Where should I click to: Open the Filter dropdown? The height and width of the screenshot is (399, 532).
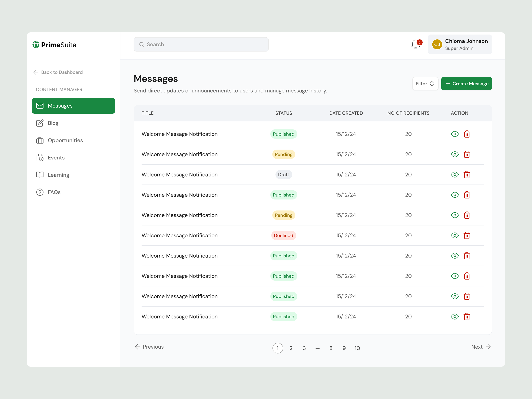[425, 83]
